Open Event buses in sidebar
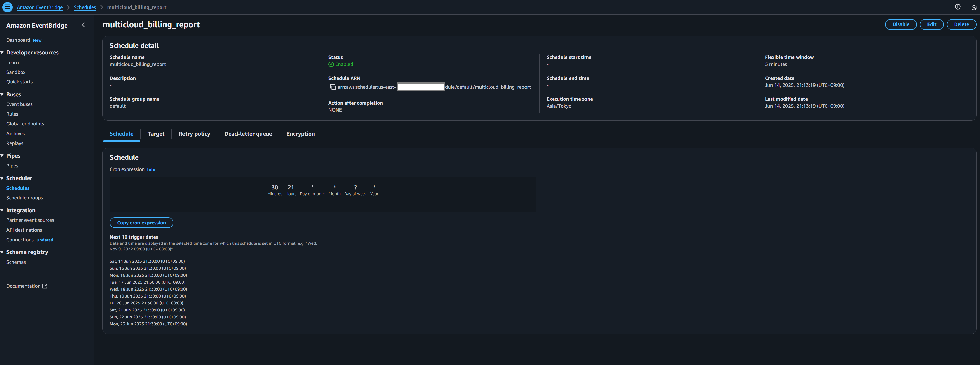Image resolution: width=980 pixels, height=365 pixels. (x=19, y=104)
